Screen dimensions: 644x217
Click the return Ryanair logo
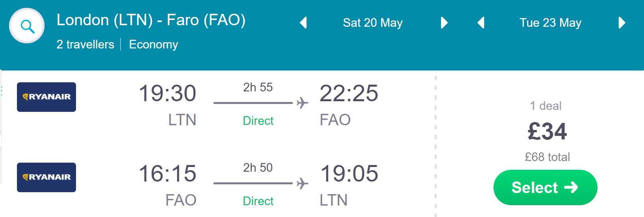tap(46, 177)
